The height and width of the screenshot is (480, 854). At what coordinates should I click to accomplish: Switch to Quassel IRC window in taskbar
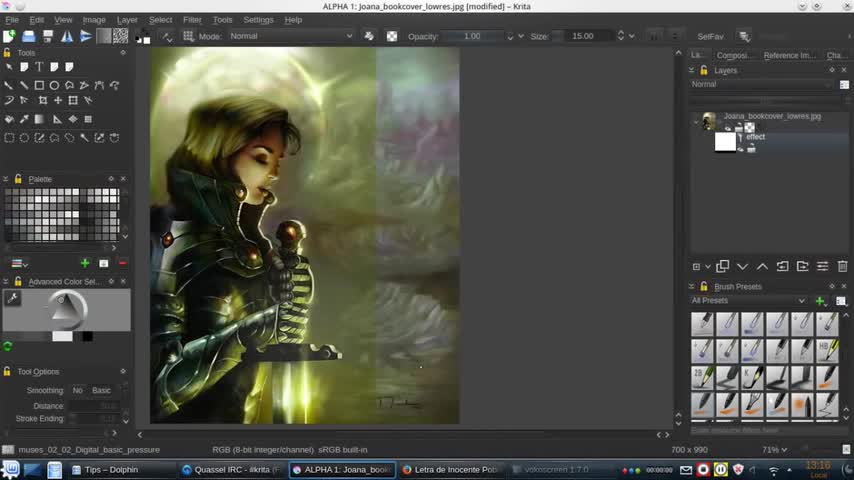click(233, 470)
